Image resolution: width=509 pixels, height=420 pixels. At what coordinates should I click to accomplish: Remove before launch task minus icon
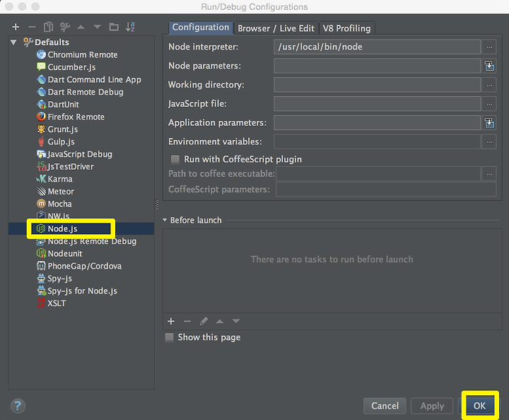tap(187, 321)
